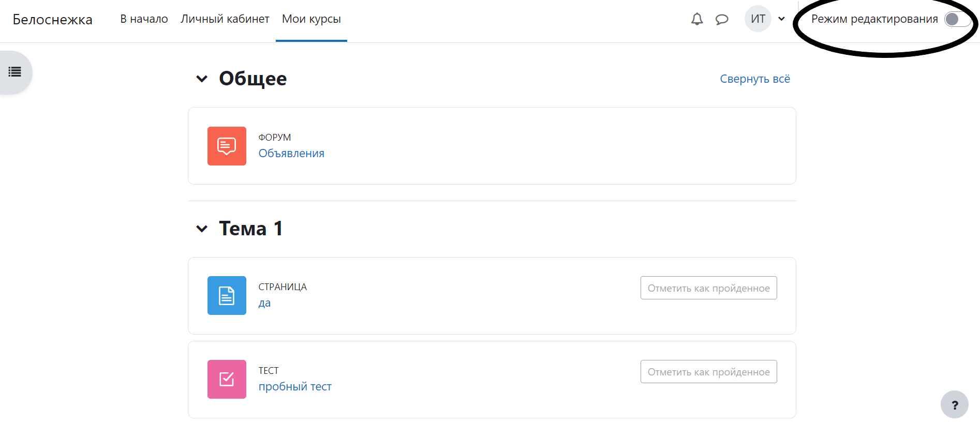Screen dimensions: 980x423
Task: Open the Объявления forum link
Action: (291, 154)
